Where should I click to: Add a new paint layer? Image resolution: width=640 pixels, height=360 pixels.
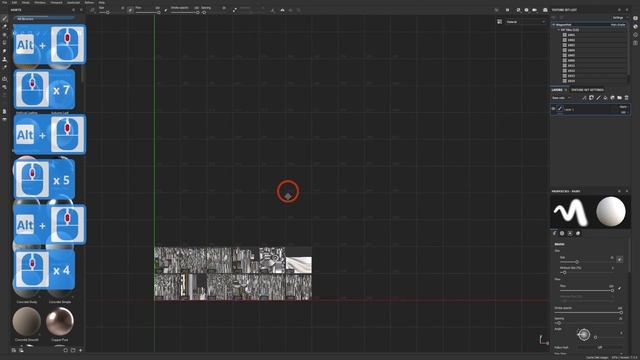point(598,98)
